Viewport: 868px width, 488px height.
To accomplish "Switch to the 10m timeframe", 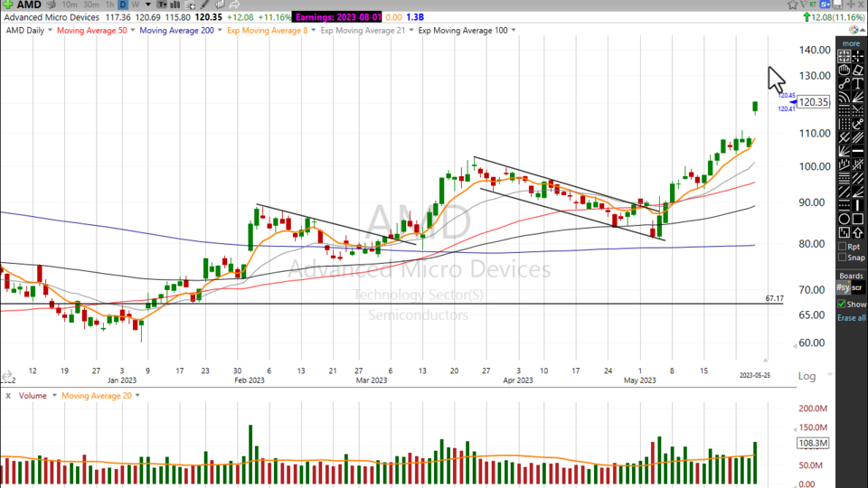I will click(70, 5).
